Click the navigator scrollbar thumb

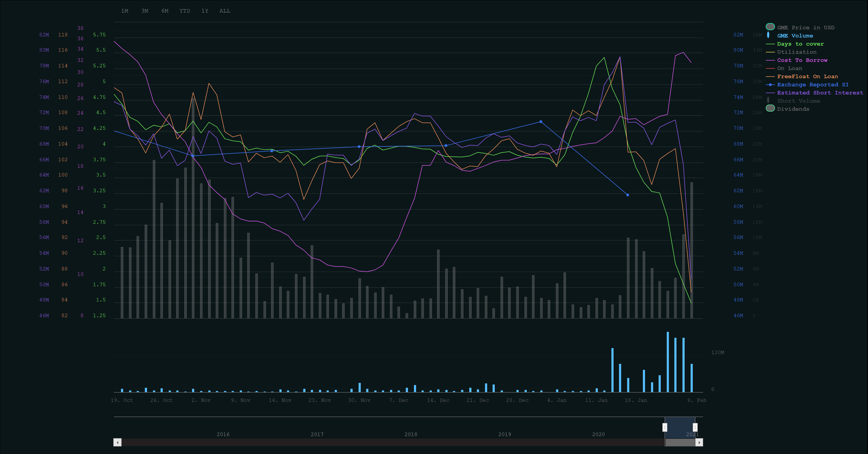680,442
